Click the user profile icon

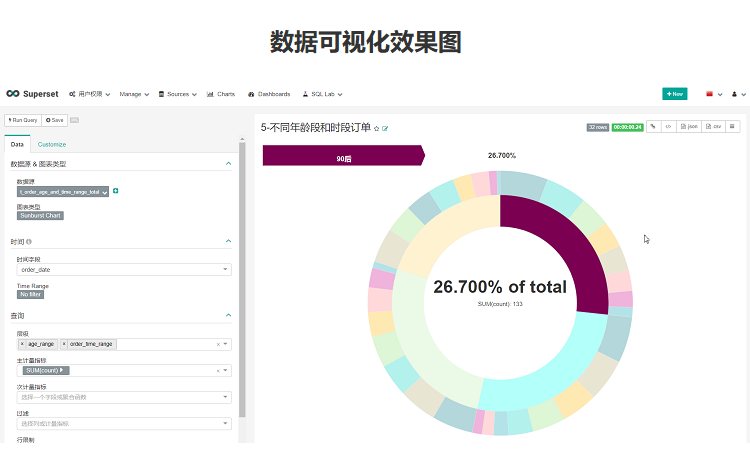point(734,94)
